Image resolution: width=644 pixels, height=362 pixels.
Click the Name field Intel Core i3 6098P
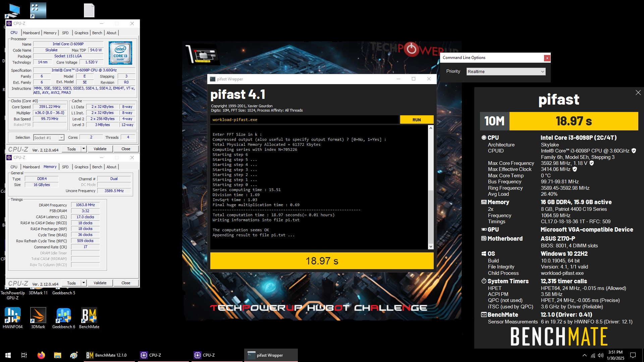(68, 44)
